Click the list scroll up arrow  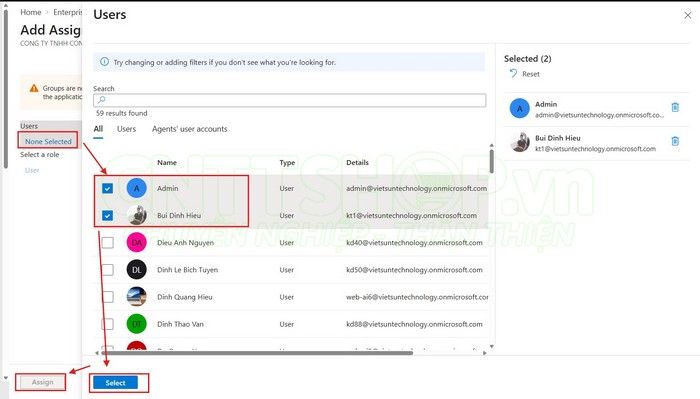click(492, 145)
